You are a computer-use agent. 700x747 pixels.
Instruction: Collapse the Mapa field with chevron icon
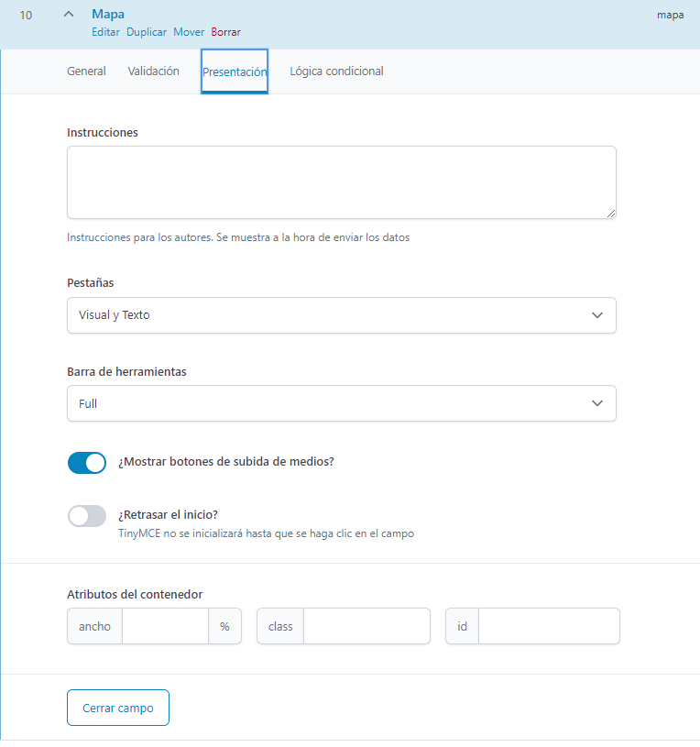[x=69, y=15]
